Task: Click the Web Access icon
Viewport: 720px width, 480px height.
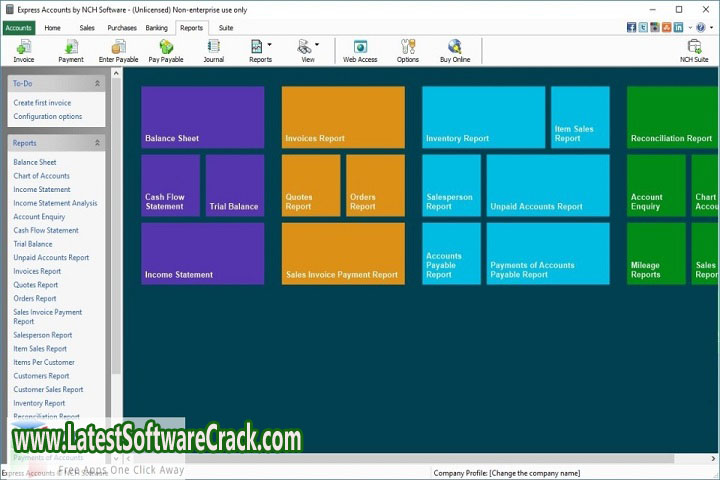Action: click(360, 47)
